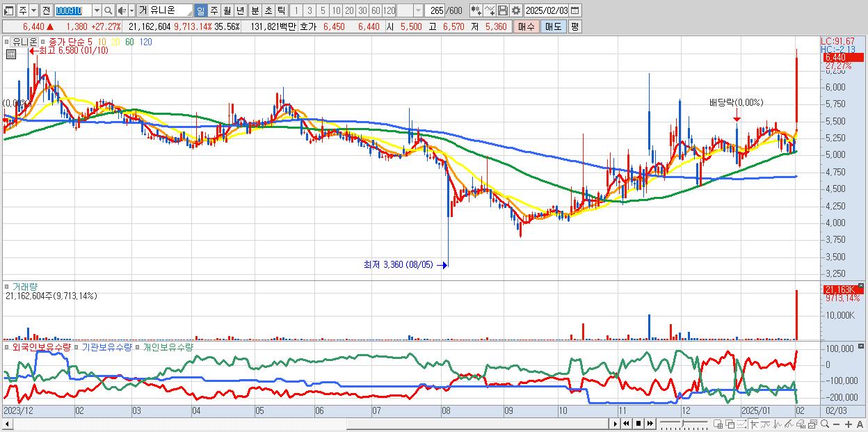Viewport: 868px width, 432px height.
Task: Click the dotted chart compare icon
Action: (x=741, y=424)
